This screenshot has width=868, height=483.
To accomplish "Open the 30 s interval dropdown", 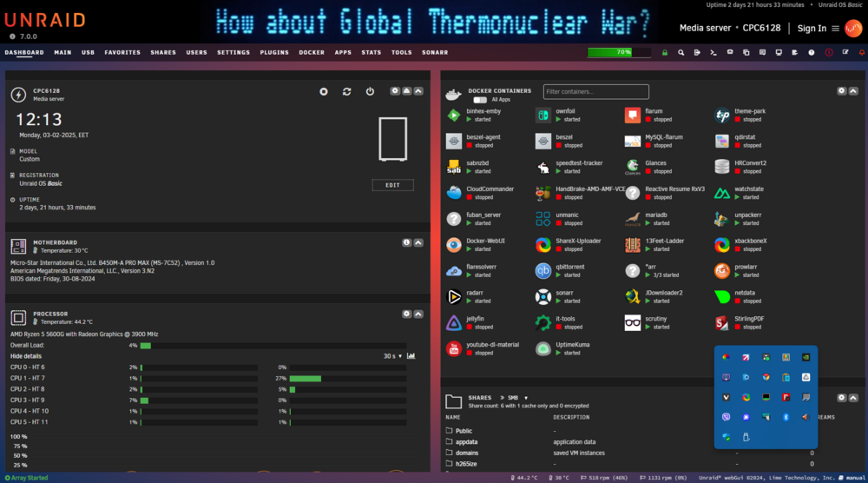I will [392, 356].
